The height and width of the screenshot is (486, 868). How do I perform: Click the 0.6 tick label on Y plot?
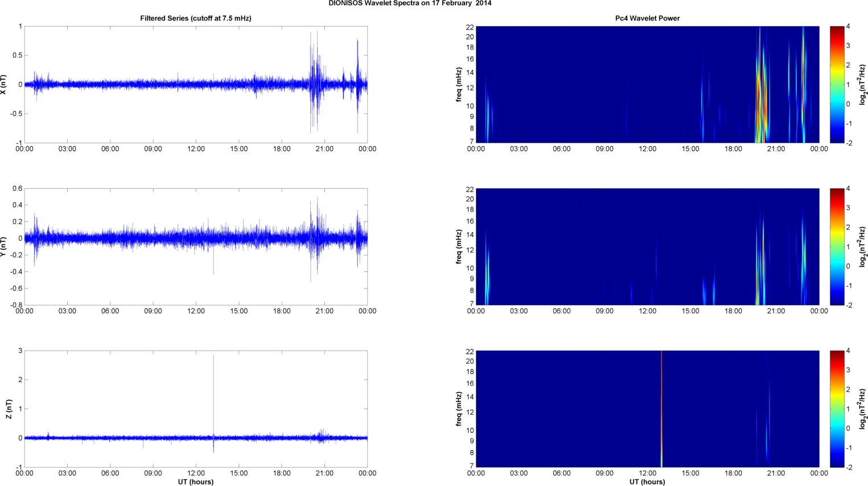pos(17,188)
